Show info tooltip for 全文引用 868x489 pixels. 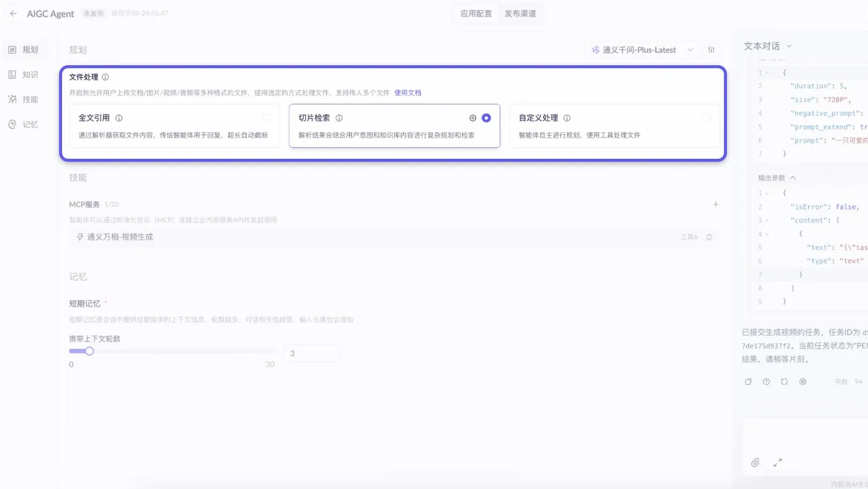[x=119, y=118]
